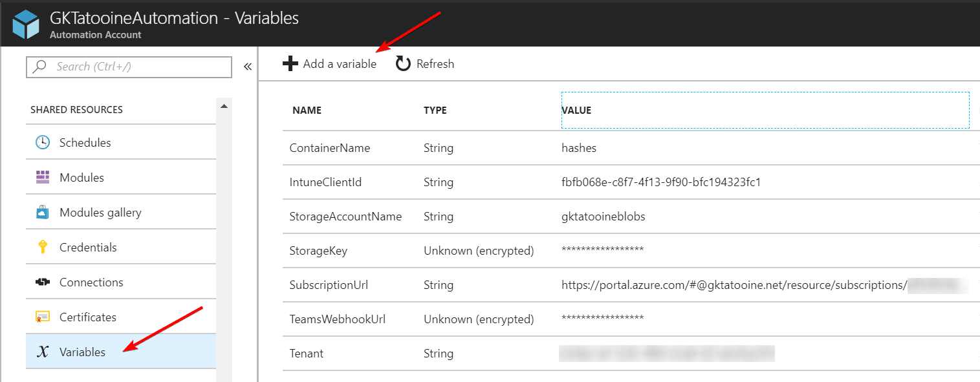Viewport: 980px width, 382px height.
Task: Open the Connections menu item
Action: pos(120,282)
